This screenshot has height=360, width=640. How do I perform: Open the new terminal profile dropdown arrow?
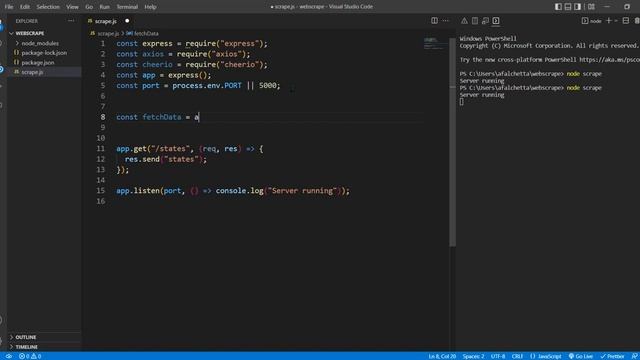616,21
